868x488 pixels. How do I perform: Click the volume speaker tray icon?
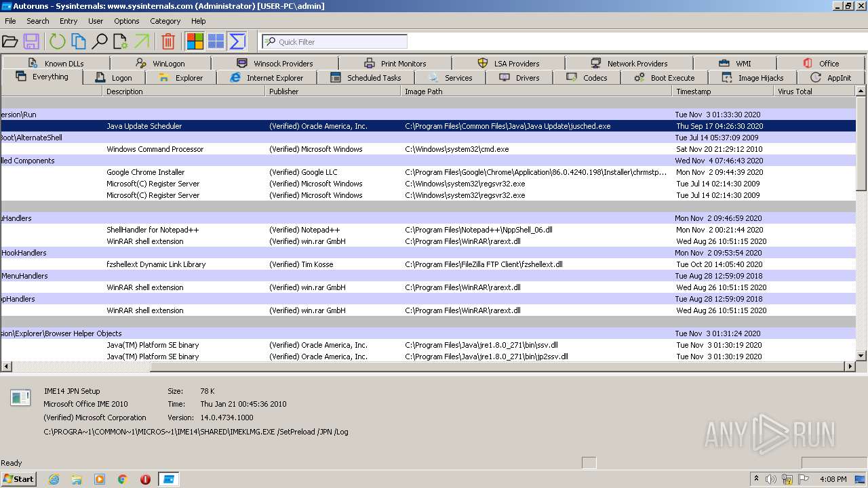pos(771,479)
